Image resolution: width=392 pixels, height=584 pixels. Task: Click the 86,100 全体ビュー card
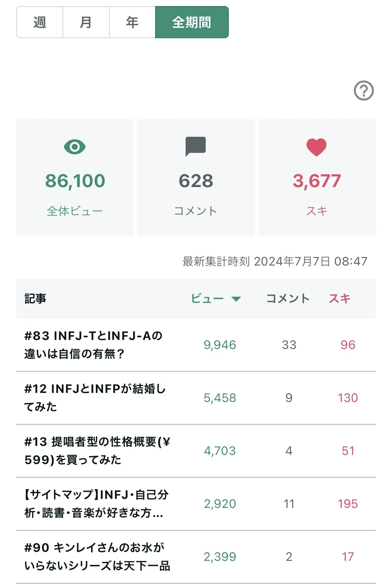(x=75, y=177)
